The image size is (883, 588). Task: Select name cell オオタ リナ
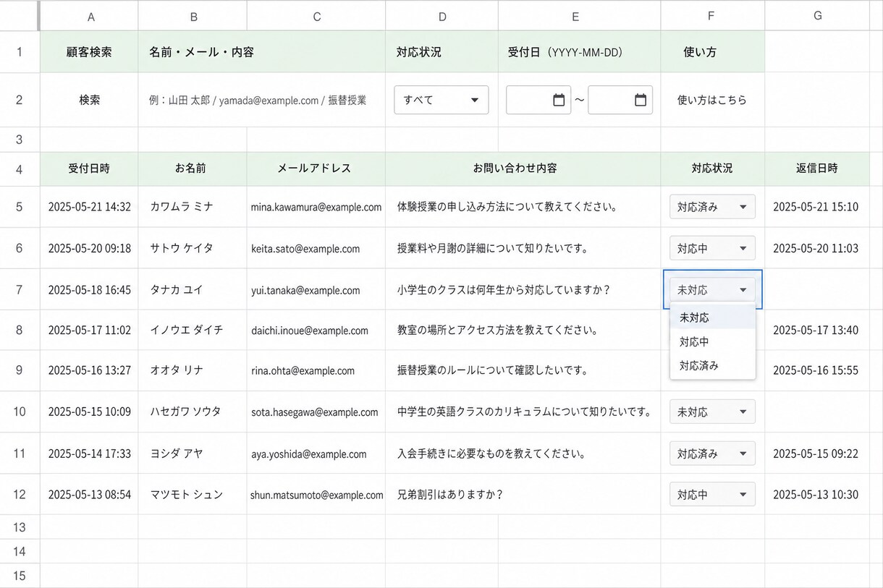[x=193, y=371]
